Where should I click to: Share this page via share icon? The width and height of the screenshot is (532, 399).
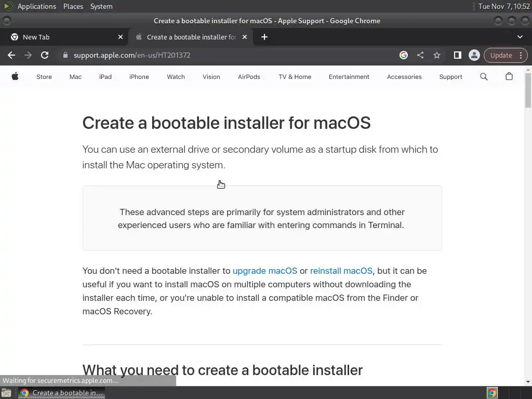420,55
